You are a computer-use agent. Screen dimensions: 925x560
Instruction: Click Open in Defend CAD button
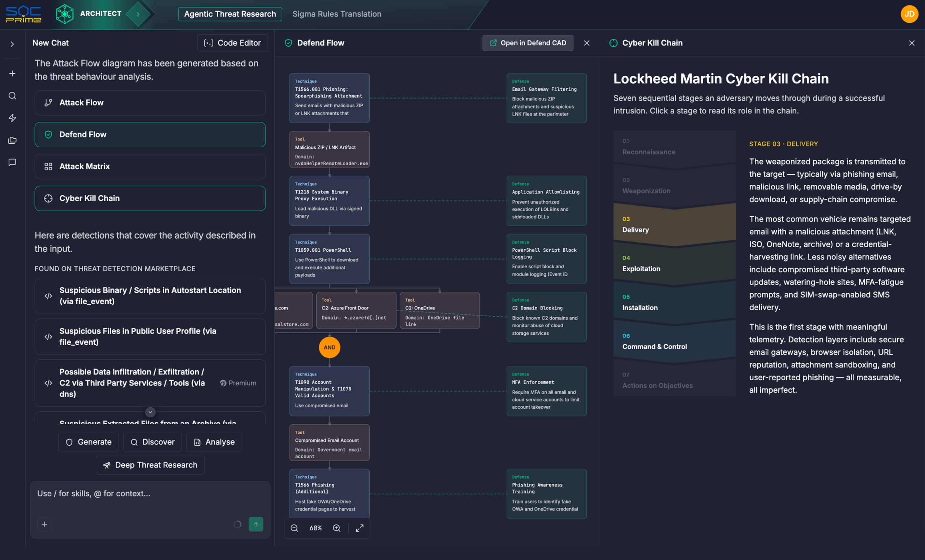click(x=528, y=43)
